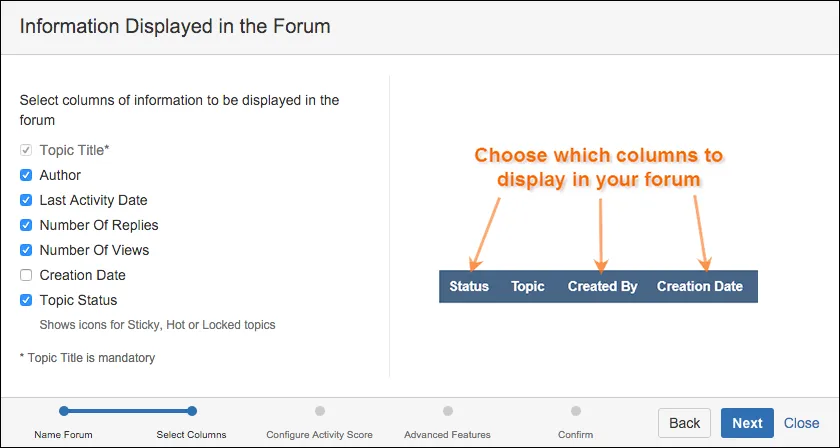Click the Topic column header in preview
Image resolution: width=840 pixels, height=448 pixels.
tap(528, 286)
